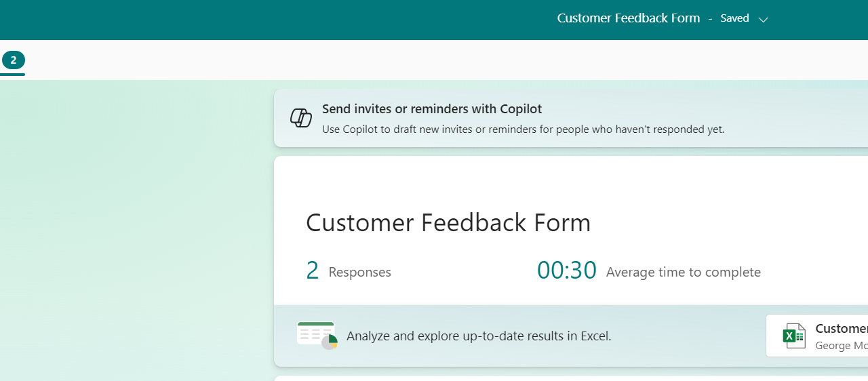Open Send invites or reminders with Copilot

coord(431,108)
